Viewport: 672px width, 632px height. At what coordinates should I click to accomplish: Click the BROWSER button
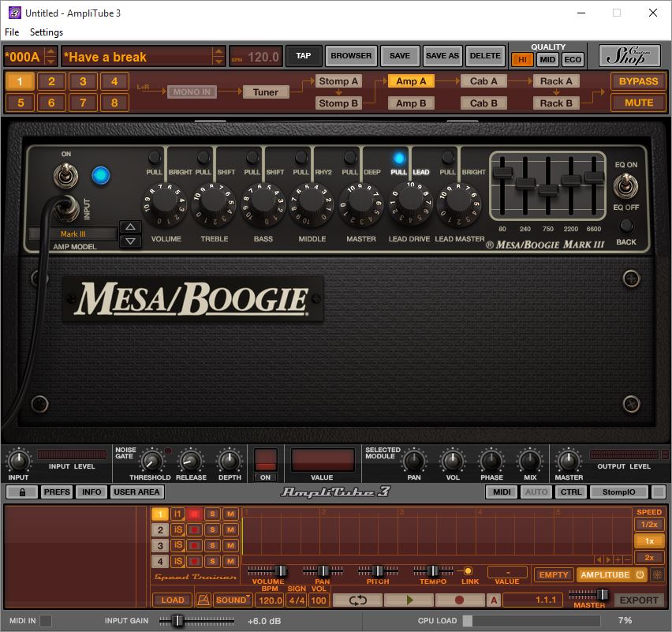click(x=352, y=56)
